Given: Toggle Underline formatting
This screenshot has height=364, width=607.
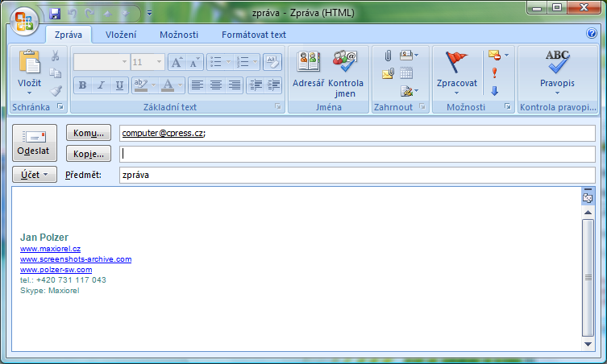Looking at the screenshot, I should [119, 85].
